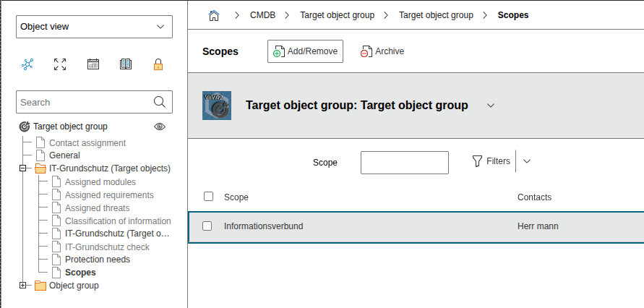Click the orange lock icon
Image resolution: width=644 pixels, height=308 pixels.
click(x=158, y=64)
